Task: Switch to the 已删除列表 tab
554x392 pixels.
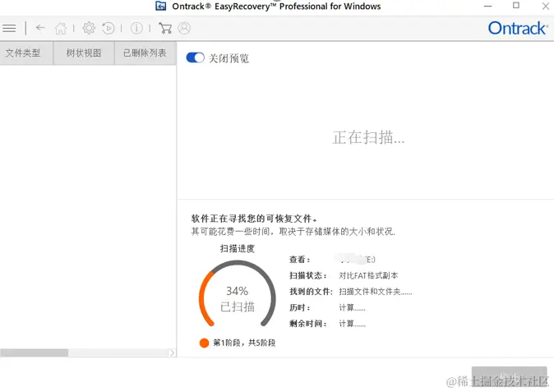Action: [x=145, y=53]
